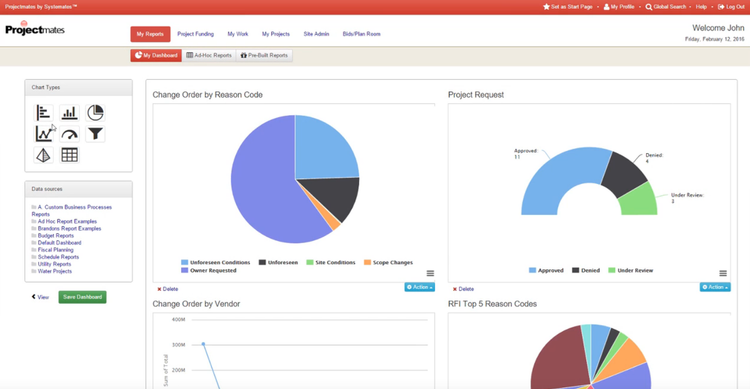Click the Projectmates logo

35,29
